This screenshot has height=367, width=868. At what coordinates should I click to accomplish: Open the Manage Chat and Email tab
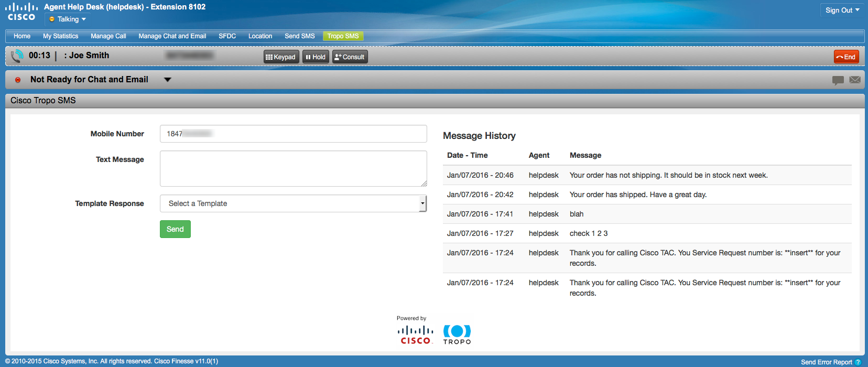(172, 36)
